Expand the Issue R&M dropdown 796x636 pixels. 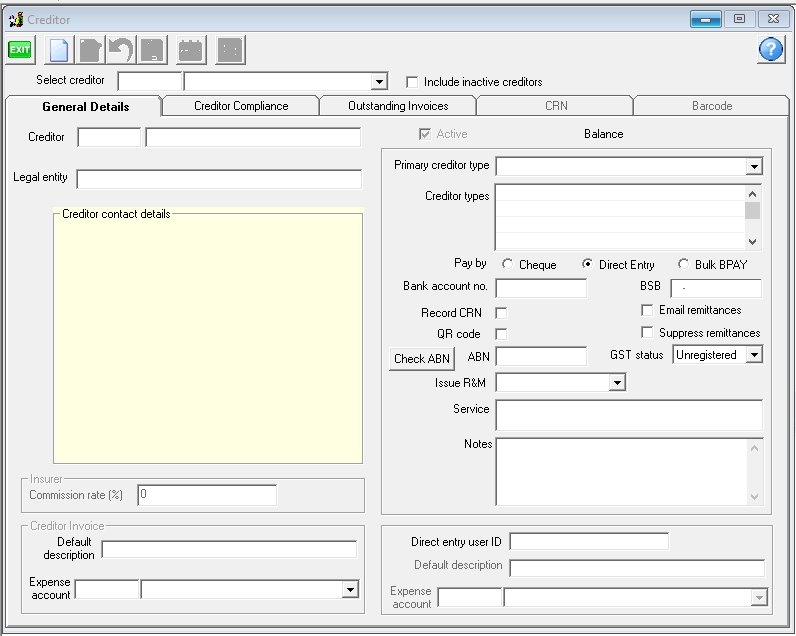[617, 383]
